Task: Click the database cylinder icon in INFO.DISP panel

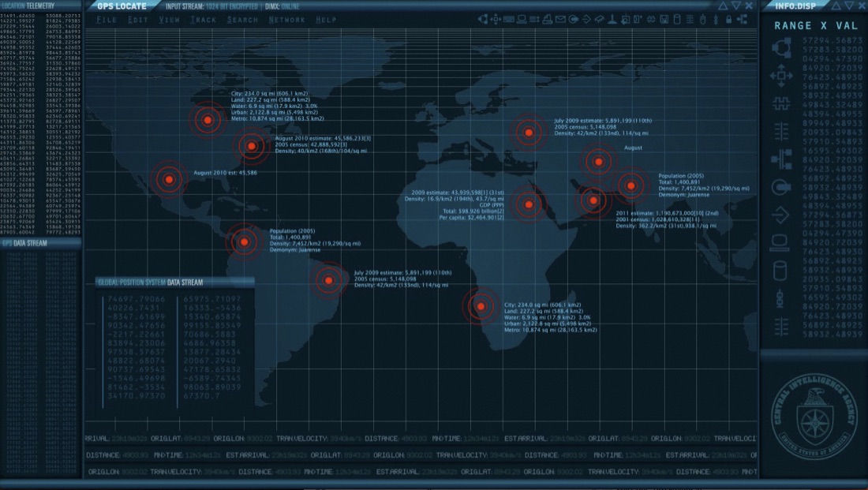Action: point(780,271)
